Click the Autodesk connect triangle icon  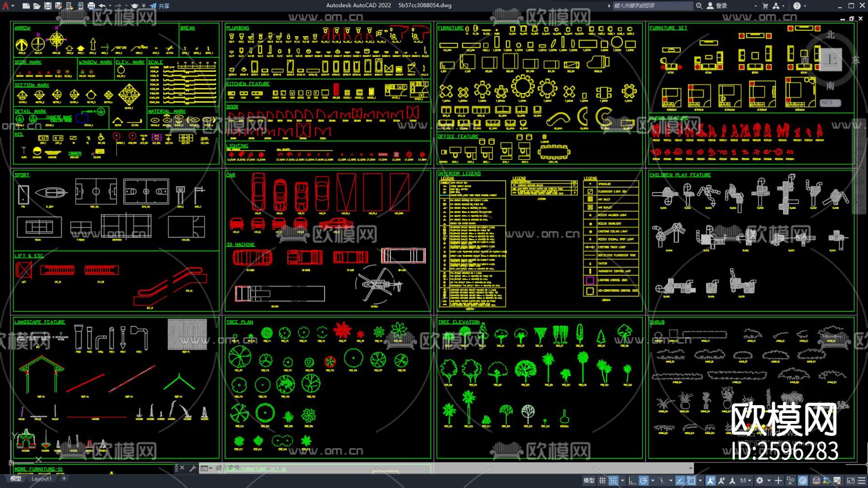point(776,6)
